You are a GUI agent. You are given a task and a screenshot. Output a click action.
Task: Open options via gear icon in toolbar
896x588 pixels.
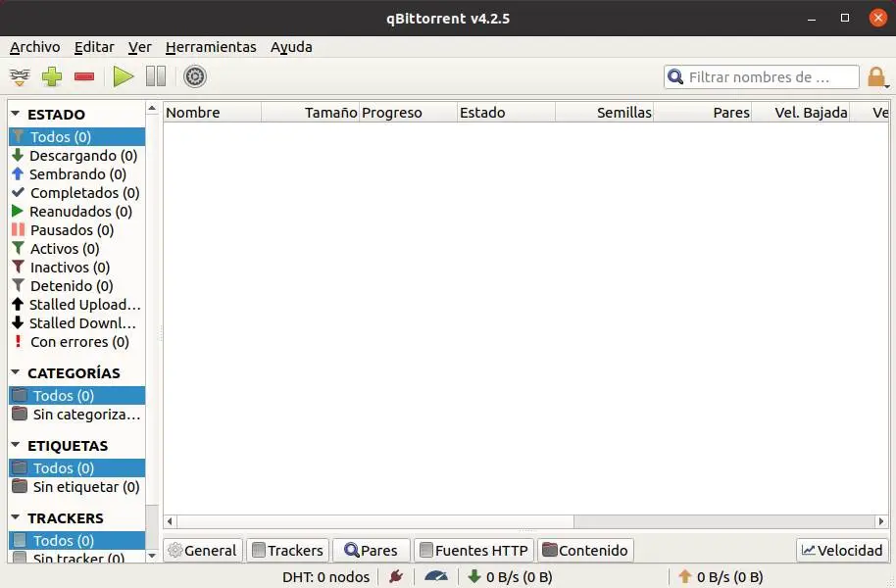[195, 76]
